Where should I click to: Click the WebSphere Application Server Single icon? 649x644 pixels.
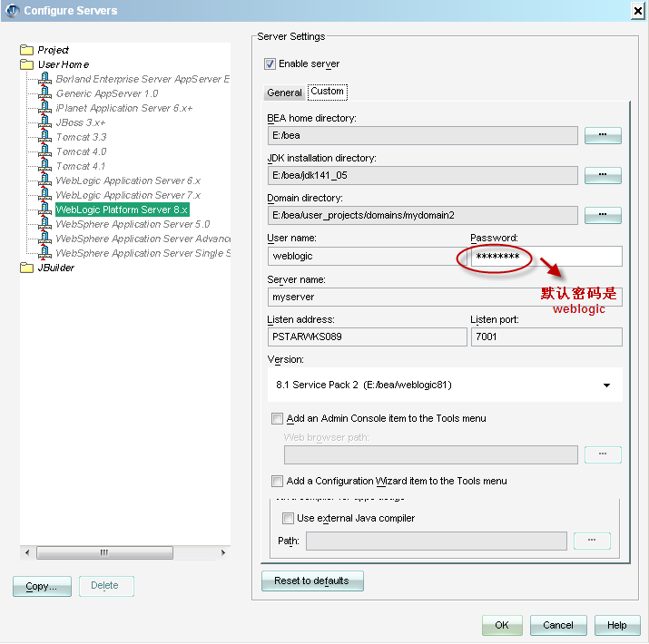coord(44,253)
